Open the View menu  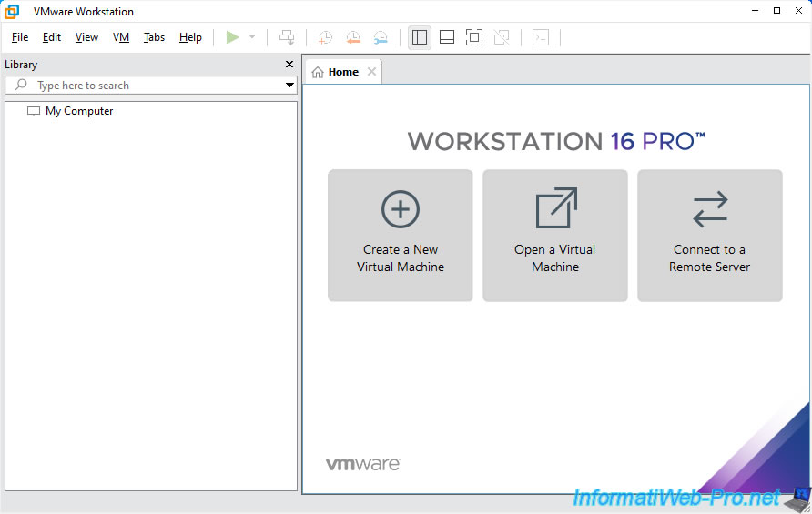tap(86, 37)
